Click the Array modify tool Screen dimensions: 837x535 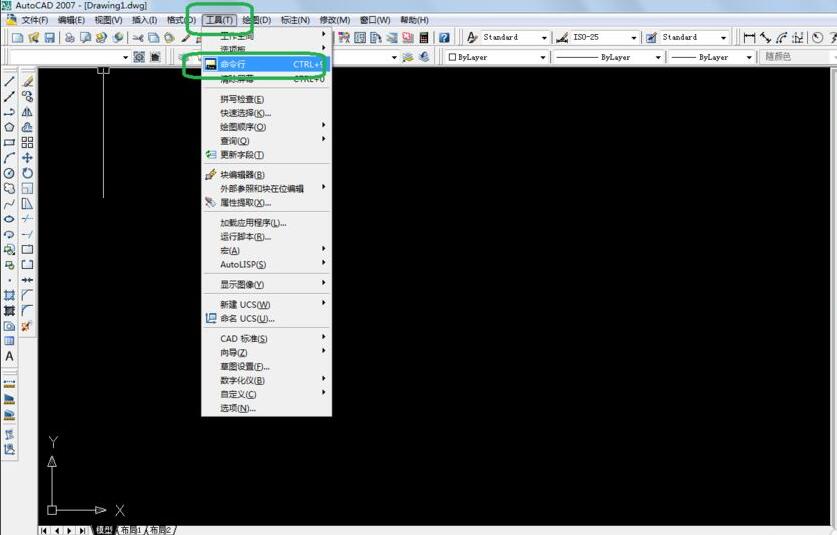pos(27,143)
